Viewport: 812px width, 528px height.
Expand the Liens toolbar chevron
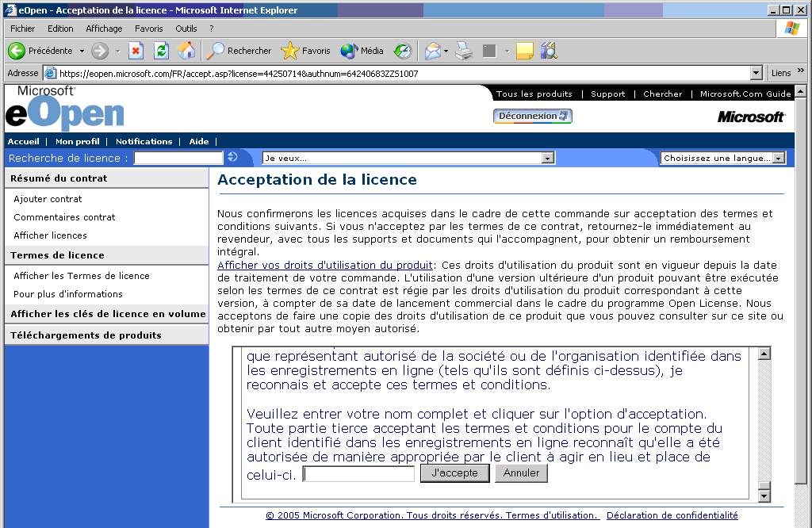(x=801, y=71)
